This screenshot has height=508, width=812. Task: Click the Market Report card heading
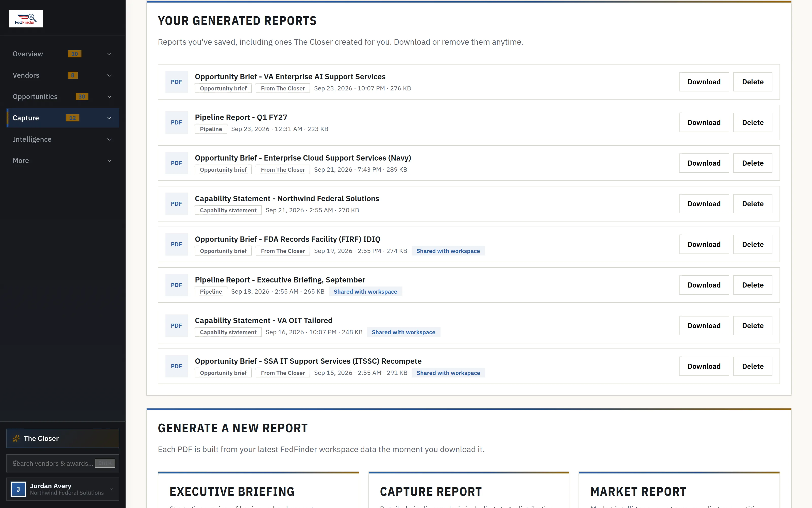coord(638,491)
